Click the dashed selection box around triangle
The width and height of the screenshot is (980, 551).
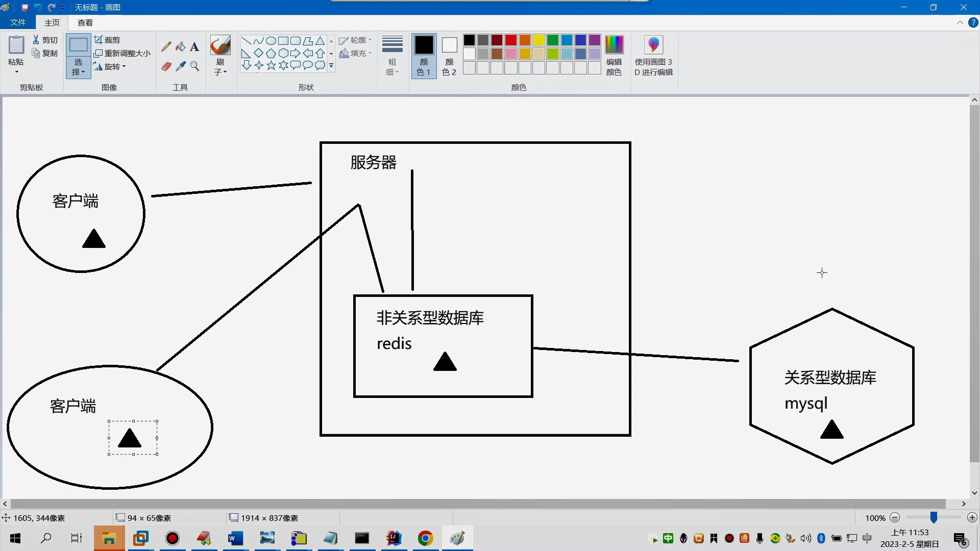click(x=133, y=438)
